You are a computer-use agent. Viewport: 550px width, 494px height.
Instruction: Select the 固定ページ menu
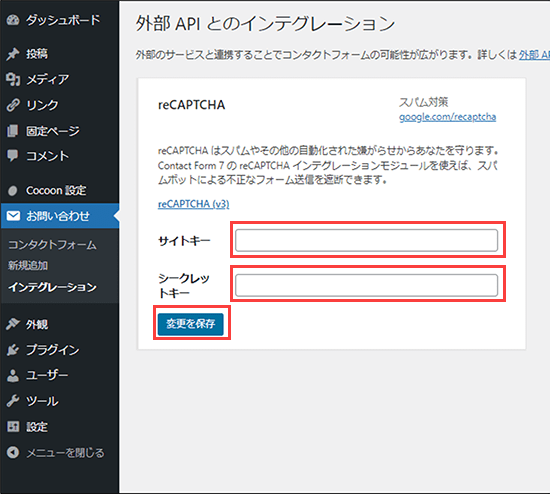(53, 131)
